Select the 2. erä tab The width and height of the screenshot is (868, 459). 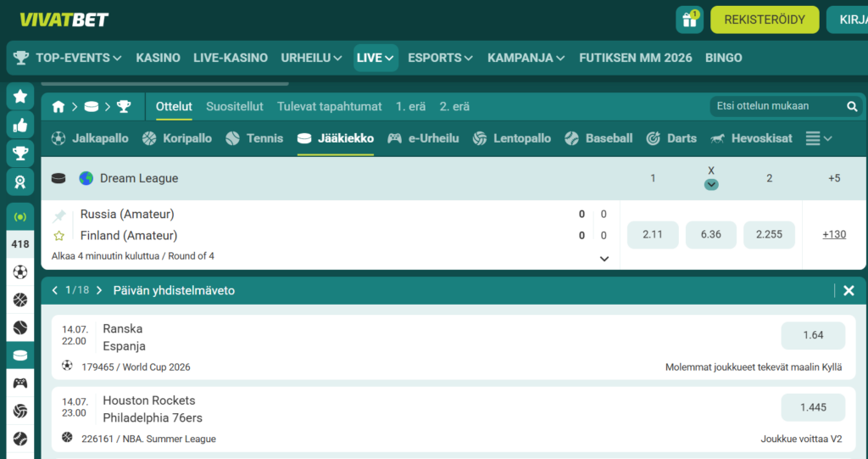454,106
